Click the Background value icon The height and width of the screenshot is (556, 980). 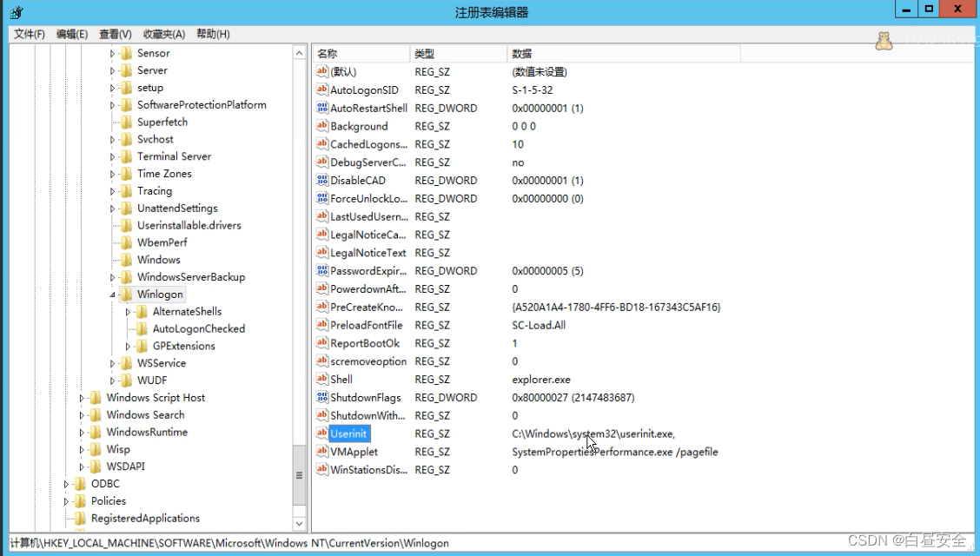pos(321,126)
